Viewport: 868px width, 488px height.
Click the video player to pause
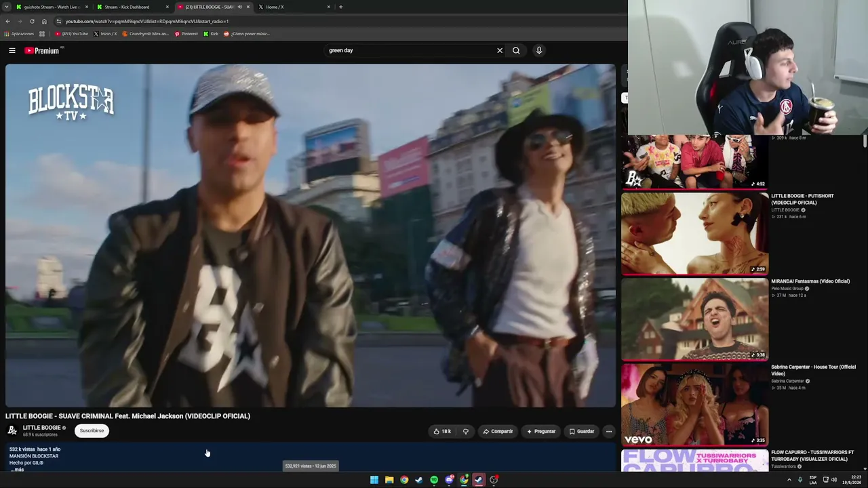[x=311, y=235]
